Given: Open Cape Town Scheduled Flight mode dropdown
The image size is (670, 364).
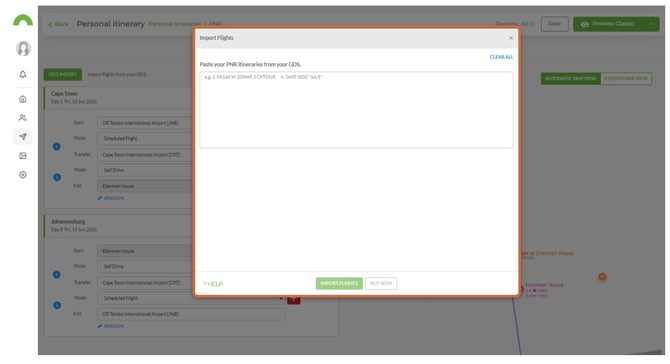Looking at the screenshot, I should (144, 138).
